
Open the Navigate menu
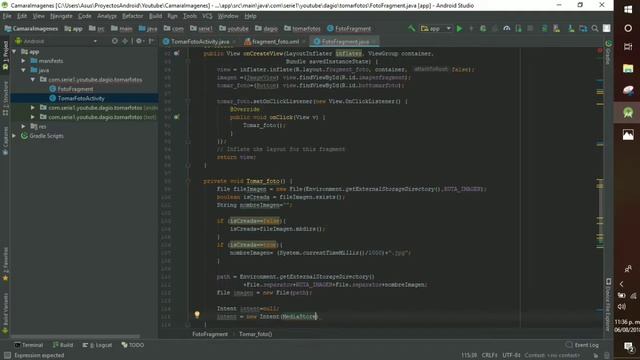click(61, 16)
